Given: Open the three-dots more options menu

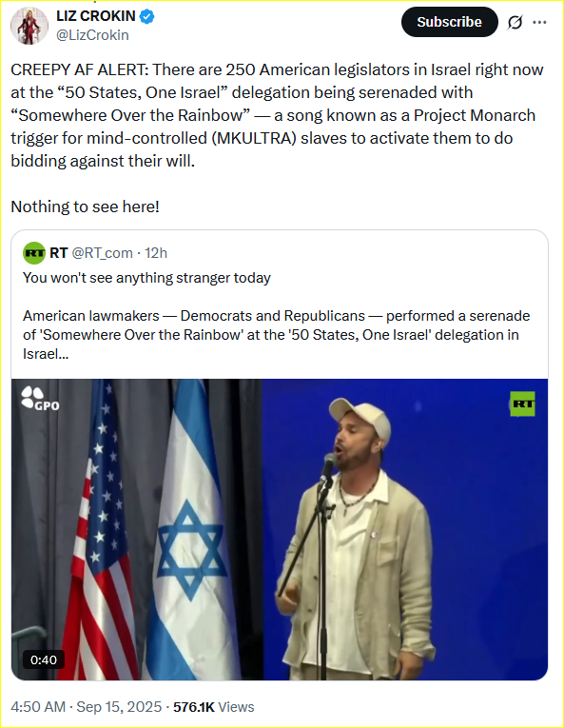Looking at the screenshot, I should pyautogui.click(x=539, y=22).
